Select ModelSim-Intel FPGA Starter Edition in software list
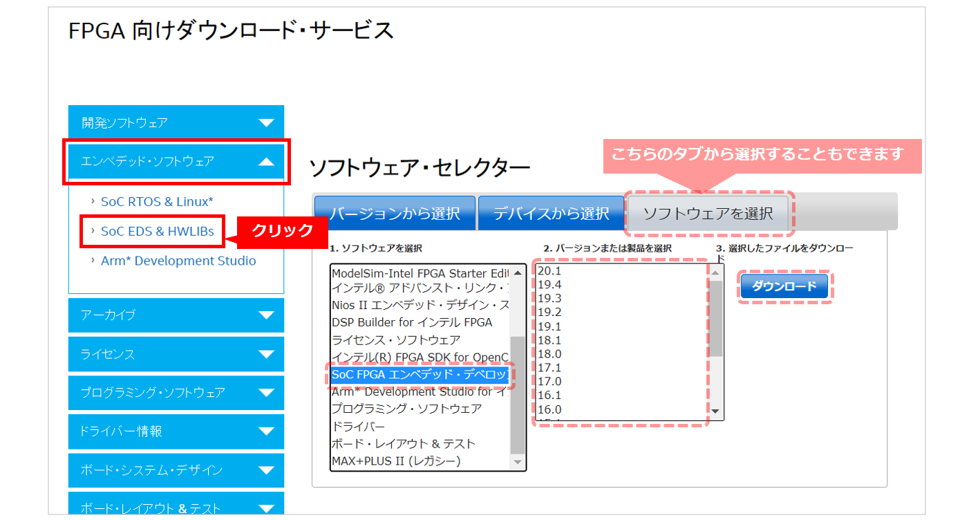The width and height of the screenshot is (980, 520). [420, 273]
